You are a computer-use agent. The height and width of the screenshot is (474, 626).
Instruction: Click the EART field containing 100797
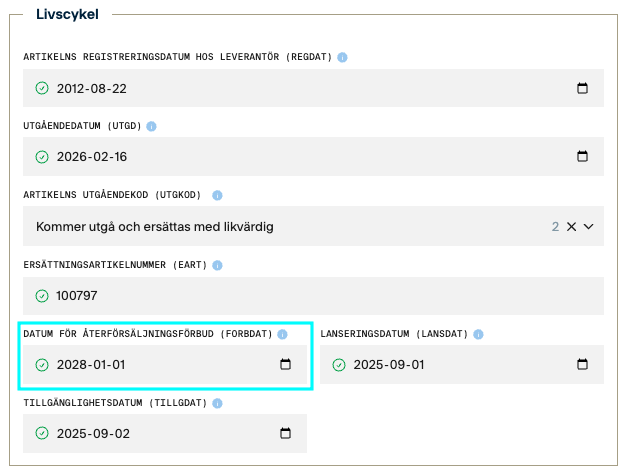(300, 296)
